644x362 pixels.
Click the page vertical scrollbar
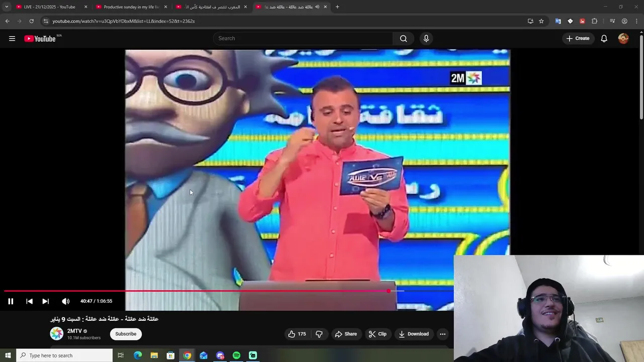point(641,78)
